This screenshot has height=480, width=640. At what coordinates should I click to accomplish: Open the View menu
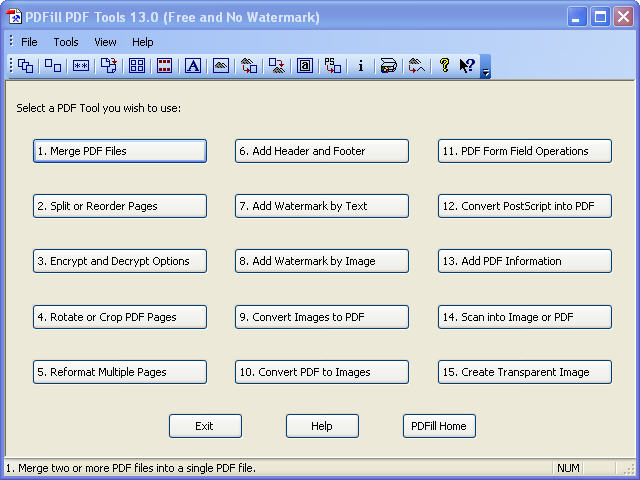click(x=105, y=42)
